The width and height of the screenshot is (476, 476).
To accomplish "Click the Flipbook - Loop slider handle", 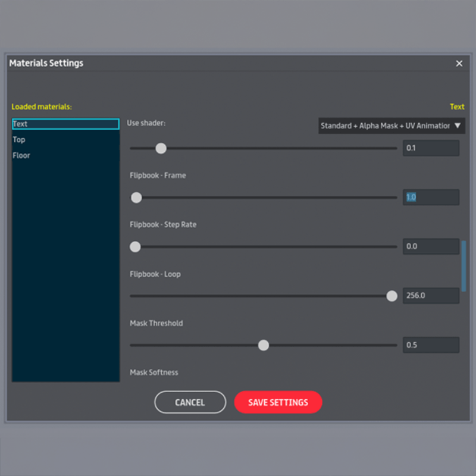I will (x=392, y=296).
